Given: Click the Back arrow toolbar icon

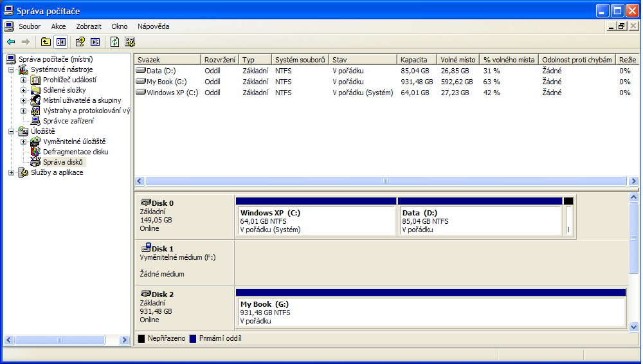Looking at the screenshot, I should [11, 42].
